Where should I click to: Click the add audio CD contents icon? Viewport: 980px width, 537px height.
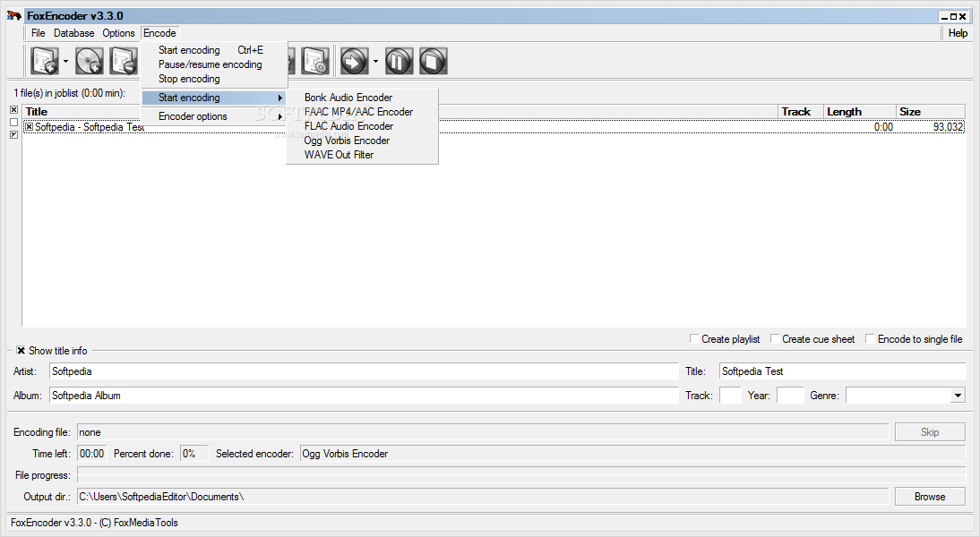pos(90,61)
